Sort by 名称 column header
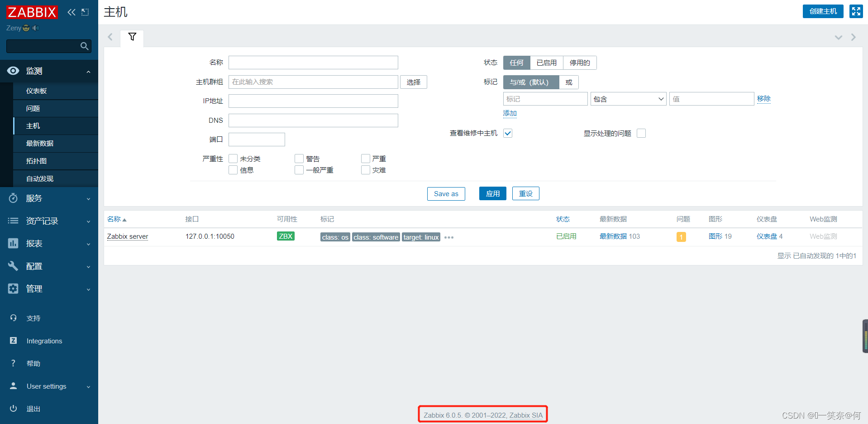The image size is (868, 424). 116,219
